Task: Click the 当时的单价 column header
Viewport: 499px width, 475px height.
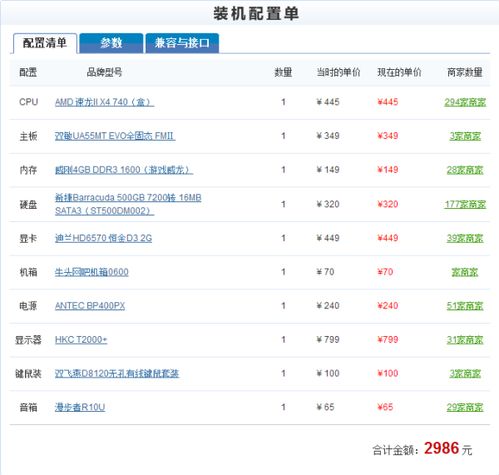Action: 338,72
